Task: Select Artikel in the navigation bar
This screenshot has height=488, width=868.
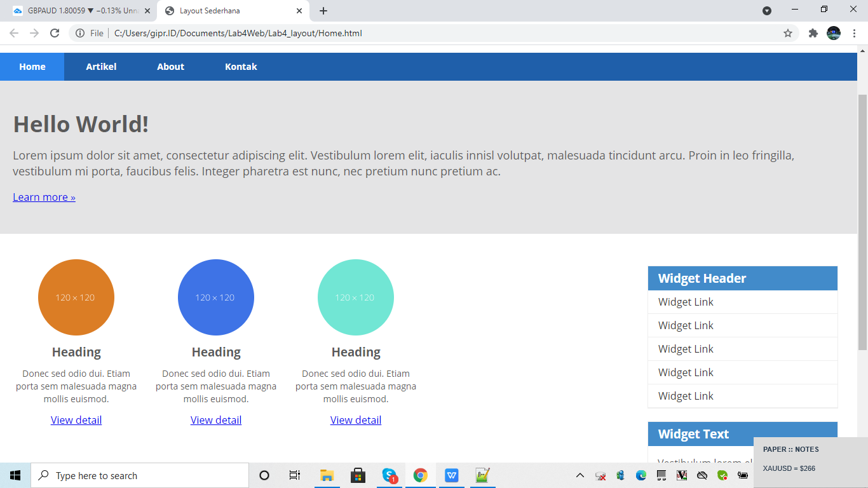Action: pyautogui.click(x=102, y=66)
